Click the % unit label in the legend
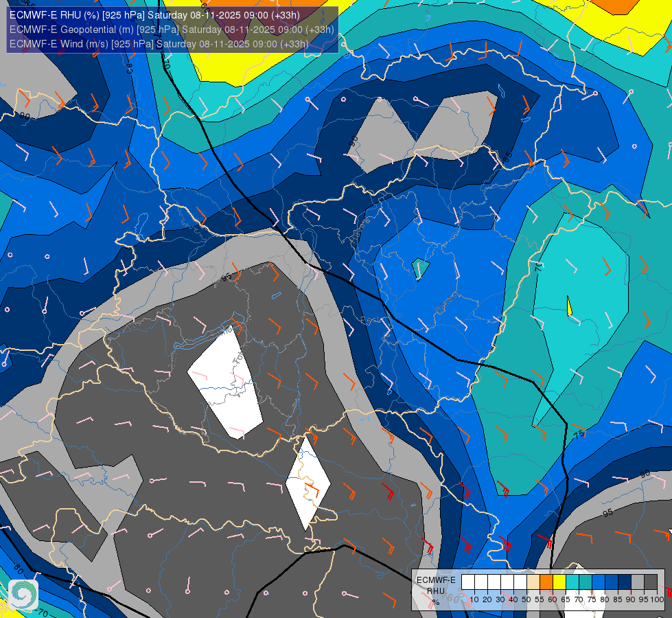Image resolution: width=672 pixels, height=618 pixels. 436,603
